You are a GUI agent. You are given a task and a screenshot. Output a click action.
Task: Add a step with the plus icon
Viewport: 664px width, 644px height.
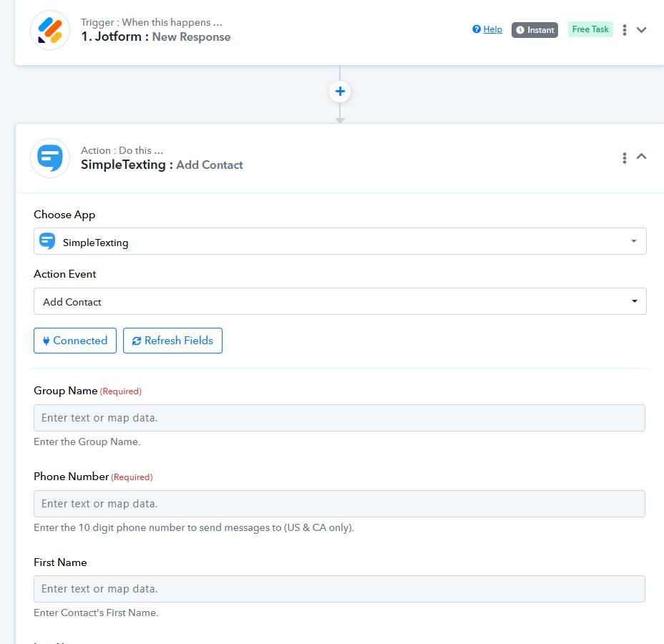pos(340,91)
